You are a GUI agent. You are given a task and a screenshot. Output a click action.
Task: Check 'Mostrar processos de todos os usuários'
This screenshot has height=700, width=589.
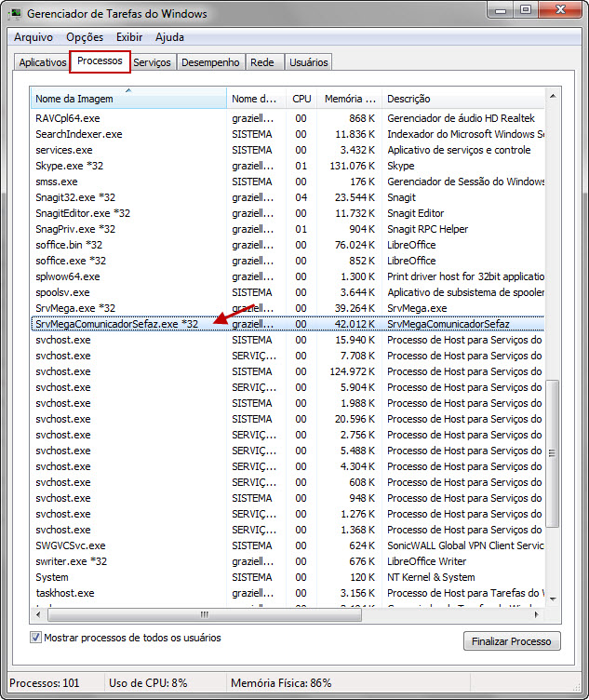click(36, 639)
